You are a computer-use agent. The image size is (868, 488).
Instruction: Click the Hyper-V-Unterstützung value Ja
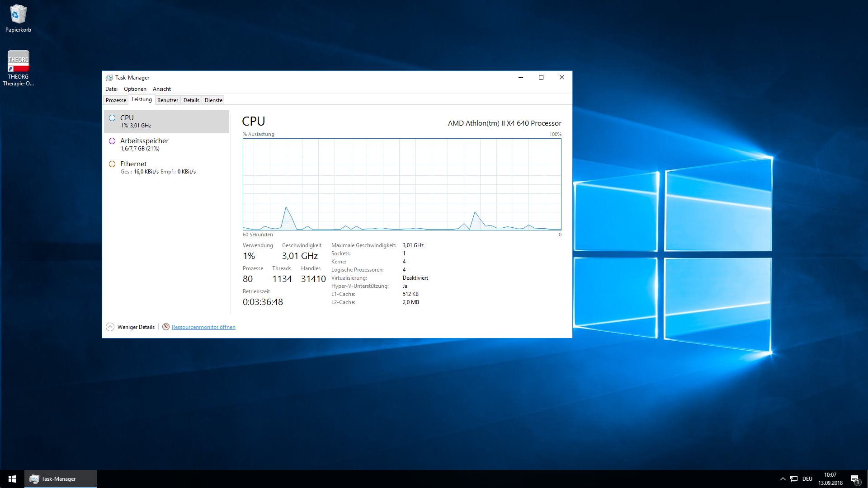coord(405,286)
